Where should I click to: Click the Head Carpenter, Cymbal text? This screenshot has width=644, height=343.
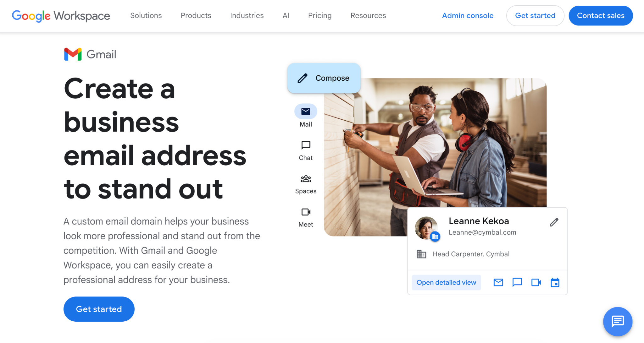(x=471, y=254)
